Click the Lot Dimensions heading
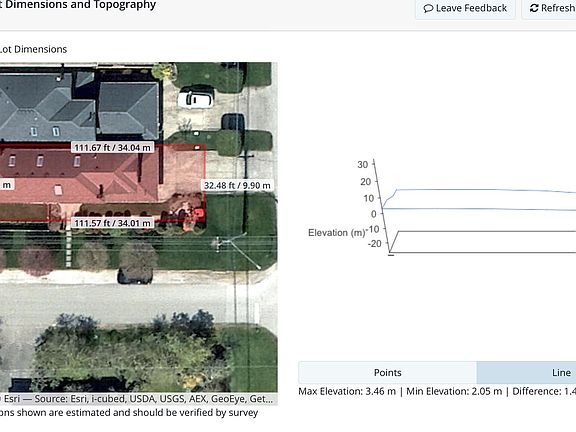576x432 pixels. click(33, 49)
